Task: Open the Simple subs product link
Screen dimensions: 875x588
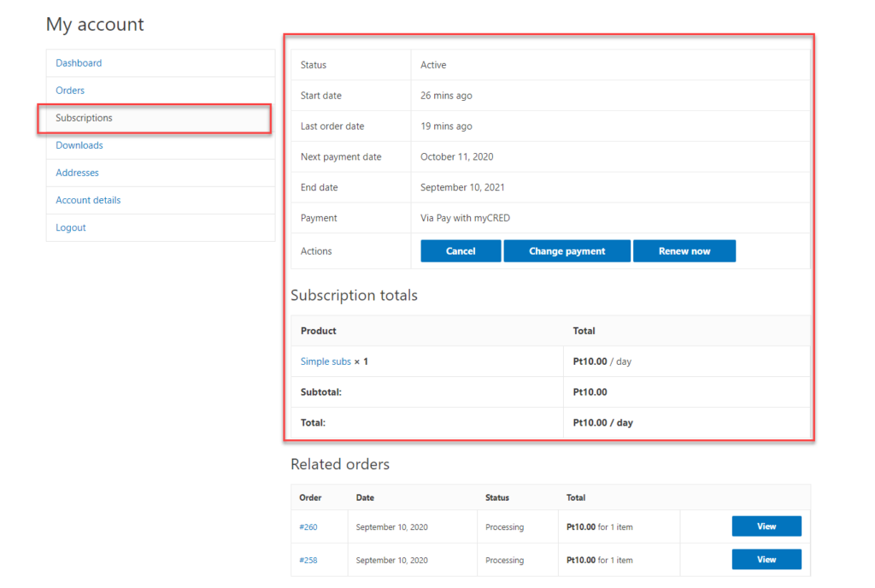Action: pyautogui.click(x=326, y=362)
